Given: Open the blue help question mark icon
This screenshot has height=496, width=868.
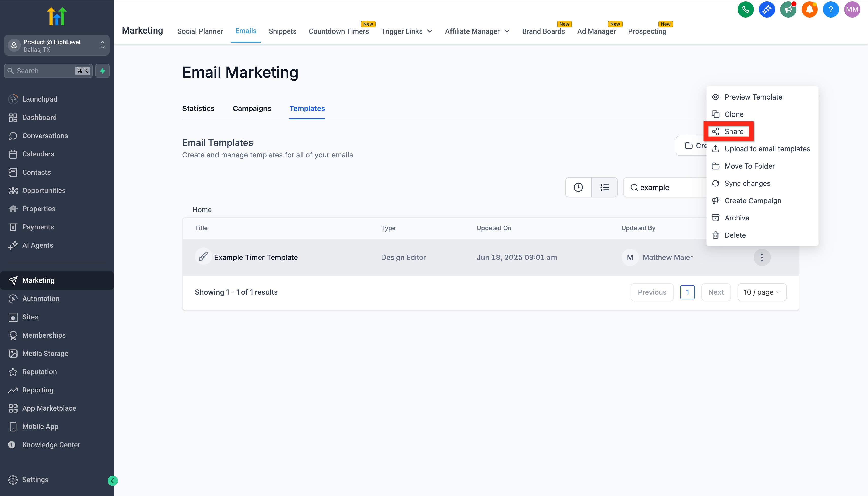Looking at the screenshot, I should (x=830, y=10).
